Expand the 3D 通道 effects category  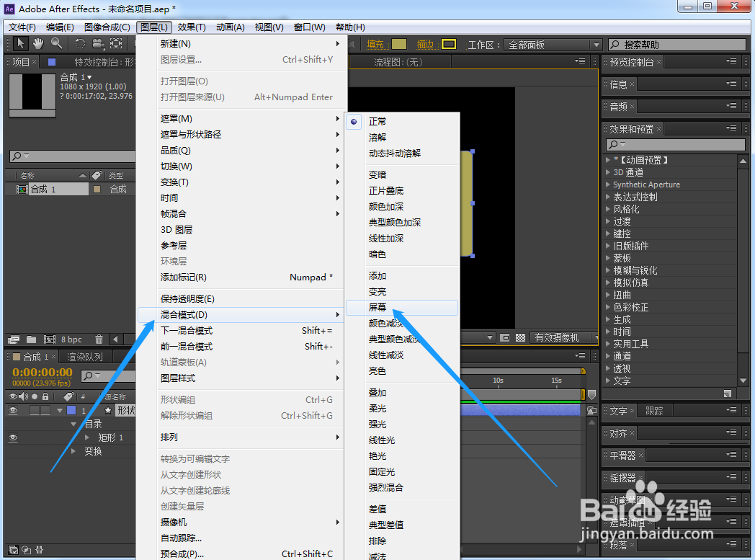(608, 172)
